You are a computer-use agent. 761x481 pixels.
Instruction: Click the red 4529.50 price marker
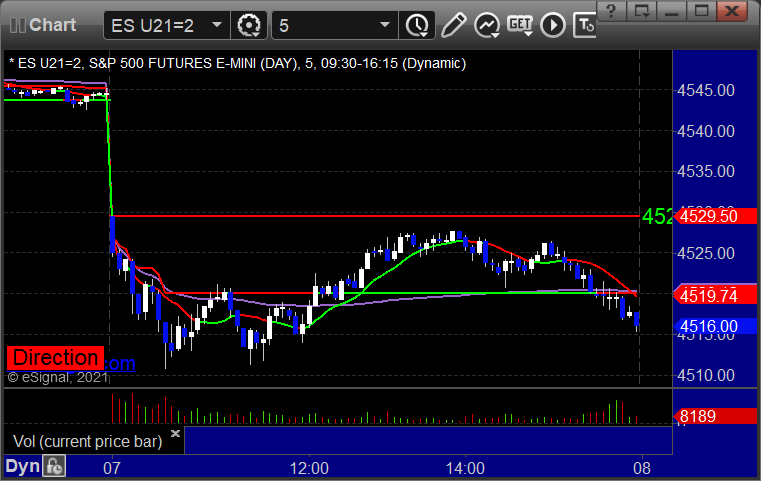(x=715, y=216)
